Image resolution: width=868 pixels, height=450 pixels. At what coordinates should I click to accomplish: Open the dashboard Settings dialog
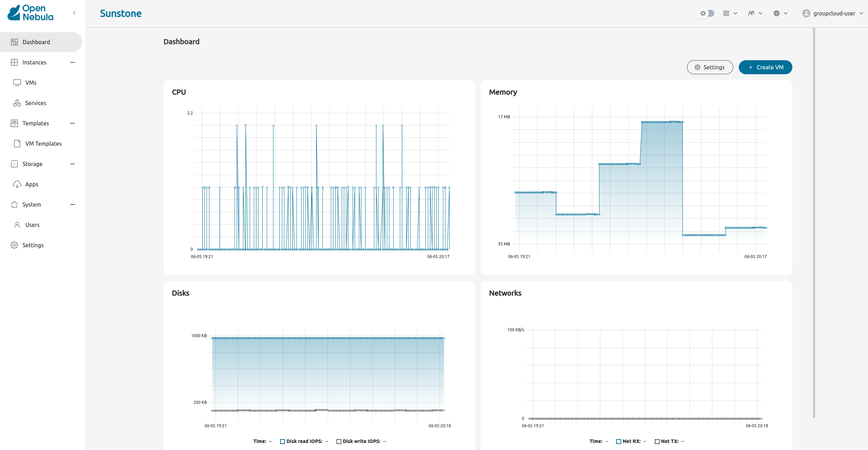tap(710, 67)
